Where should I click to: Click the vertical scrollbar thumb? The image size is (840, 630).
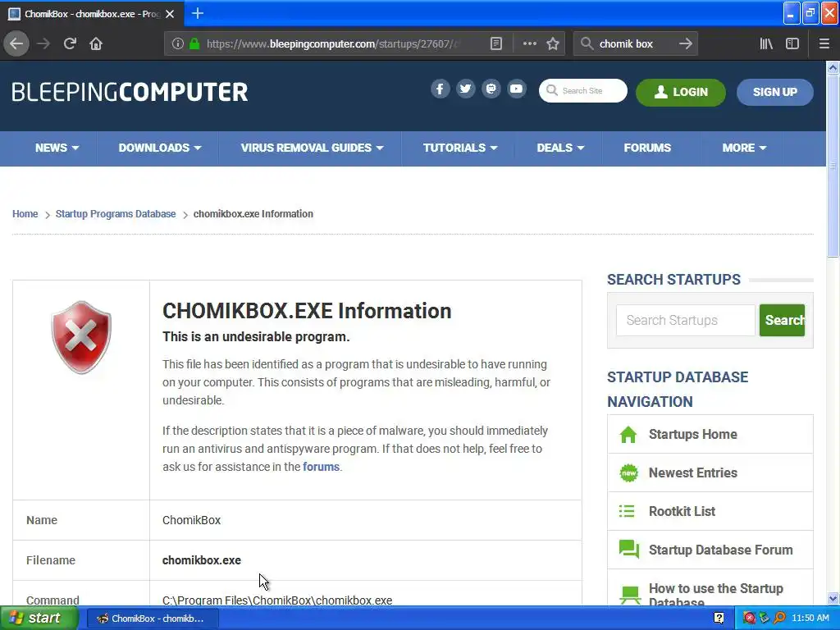(833, 166)
